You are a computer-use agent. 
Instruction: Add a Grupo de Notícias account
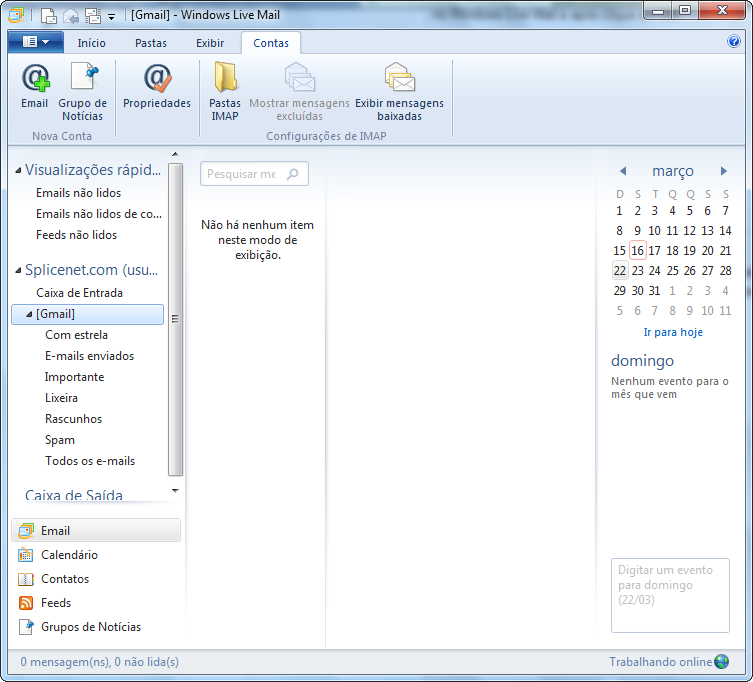coord(83,91)
